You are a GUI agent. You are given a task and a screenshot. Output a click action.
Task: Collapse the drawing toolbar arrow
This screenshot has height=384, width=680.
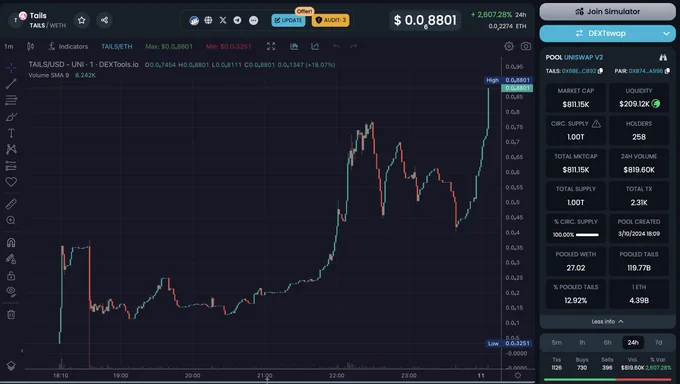22,351
